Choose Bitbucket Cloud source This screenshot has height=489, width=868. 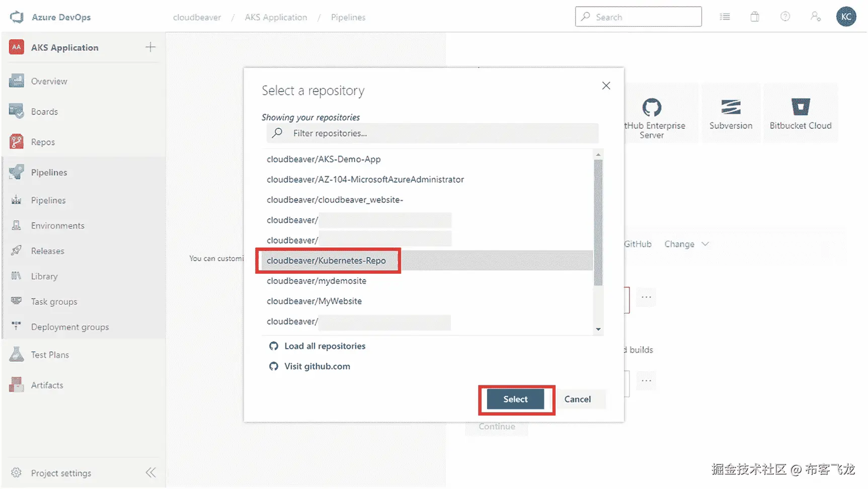pyautogui.click(x=801, y=114)
